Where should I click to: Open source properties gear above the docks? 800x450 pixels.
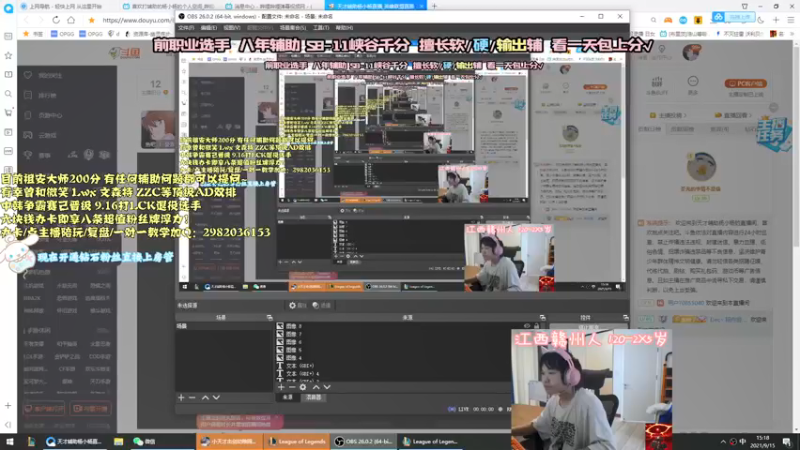tap(297, 305)
